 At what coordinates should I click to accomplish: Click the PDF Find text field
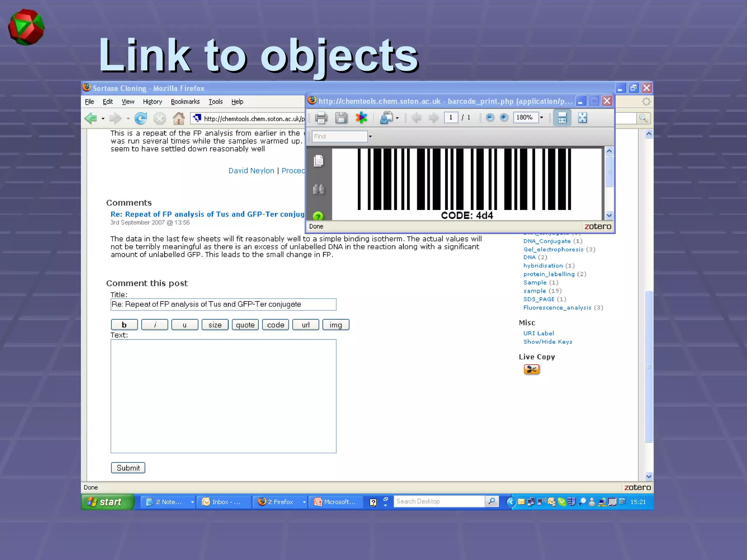pos(340,136)
